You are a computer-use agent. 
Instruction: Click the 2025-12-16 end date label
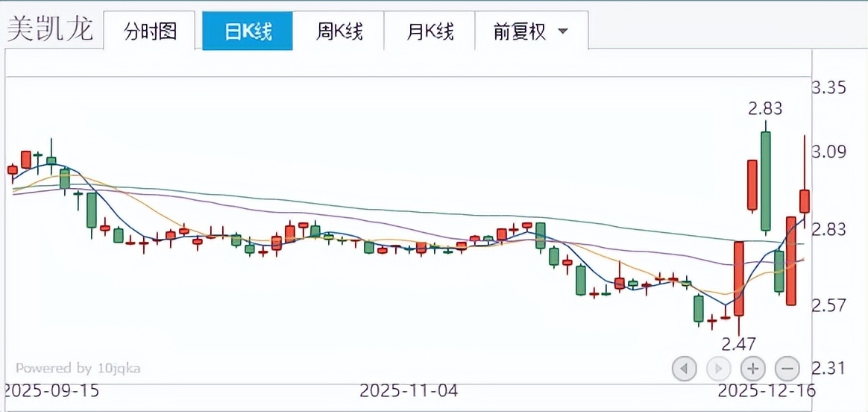pyautogui.click(x=767, y=390)
